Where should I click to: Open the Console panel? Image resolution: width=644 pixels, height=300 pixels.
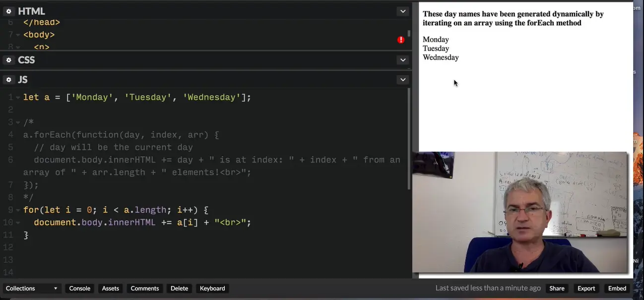[79, 288]
